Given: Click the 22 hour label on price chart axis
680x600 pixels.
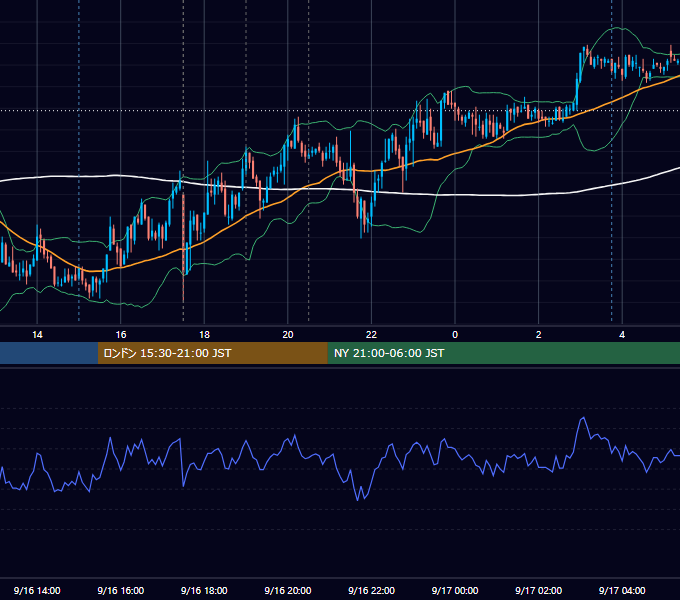Looking at the screenshot, I should click(371, 335).
